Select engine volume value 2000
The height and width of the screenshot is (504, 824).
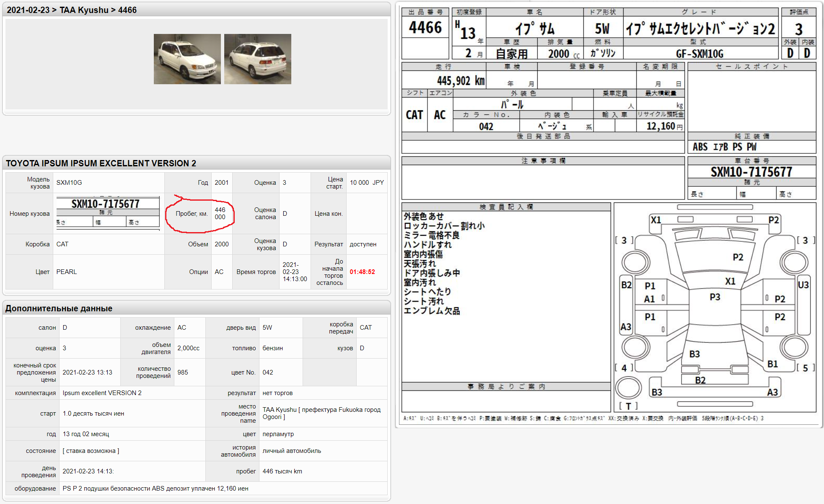point(222,244)
